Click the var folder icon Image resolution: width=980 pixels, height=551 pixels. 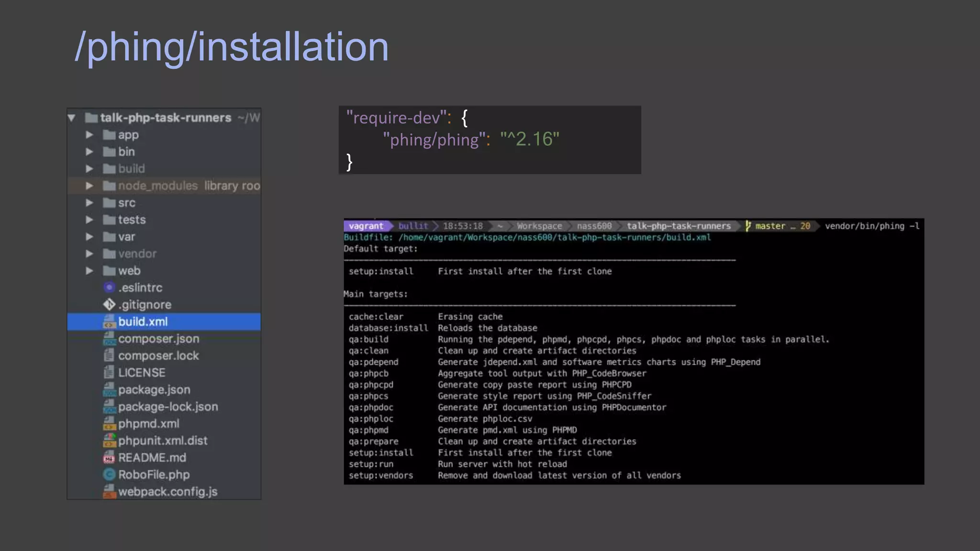tap(109, 237)
